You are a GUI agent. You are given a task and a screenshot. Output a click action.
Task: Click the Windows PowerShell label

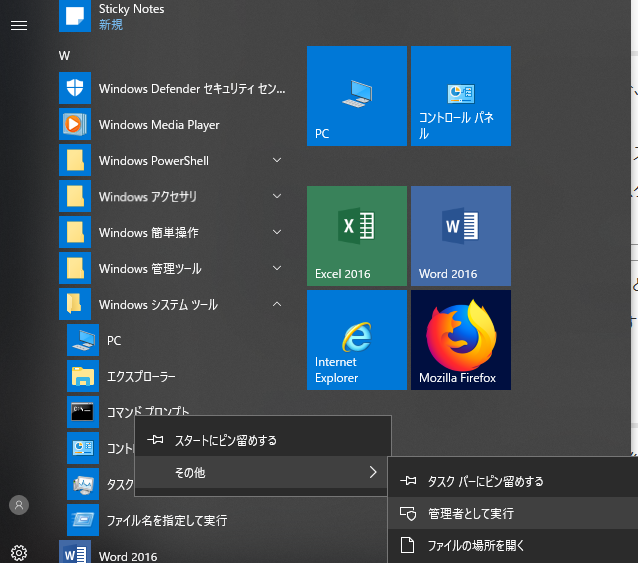(154, 161)
